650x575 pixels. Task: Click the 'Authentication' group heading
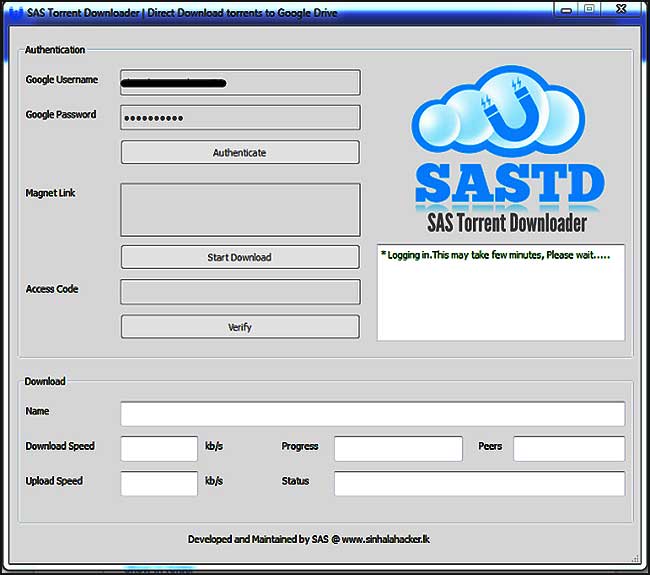[x=55, y=49]
